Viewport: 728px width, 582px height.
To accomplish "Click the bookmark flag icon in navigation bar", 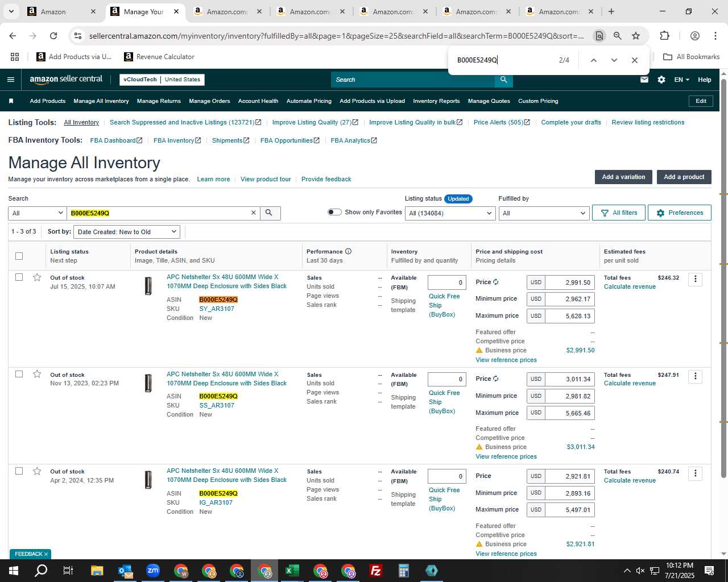I will (11, 101).
